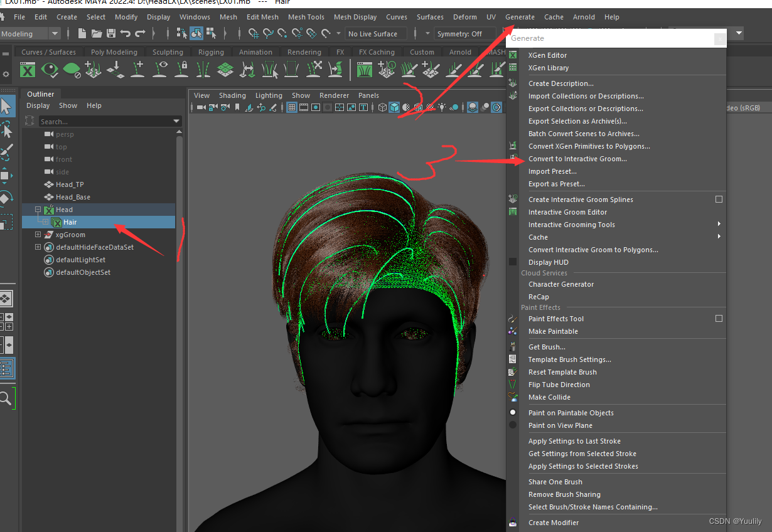Click the save scene floppy icon

coord(111,33)
